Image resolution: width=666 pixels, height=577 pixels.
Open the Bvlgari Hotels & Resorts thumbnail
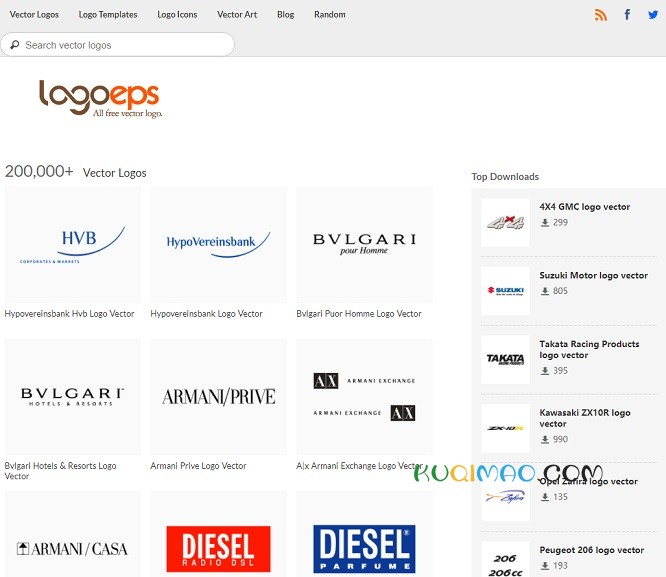click(x=73, y=397)
